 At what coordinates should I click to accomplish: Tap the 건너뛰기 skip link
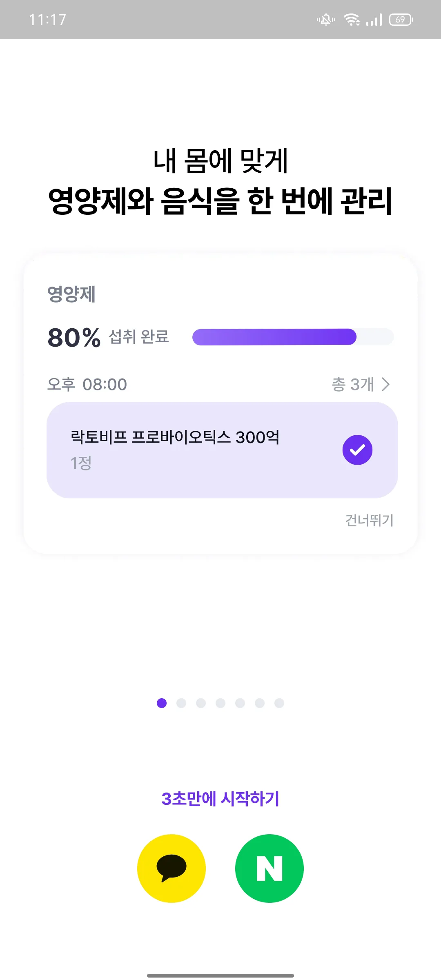click(369, 520)
